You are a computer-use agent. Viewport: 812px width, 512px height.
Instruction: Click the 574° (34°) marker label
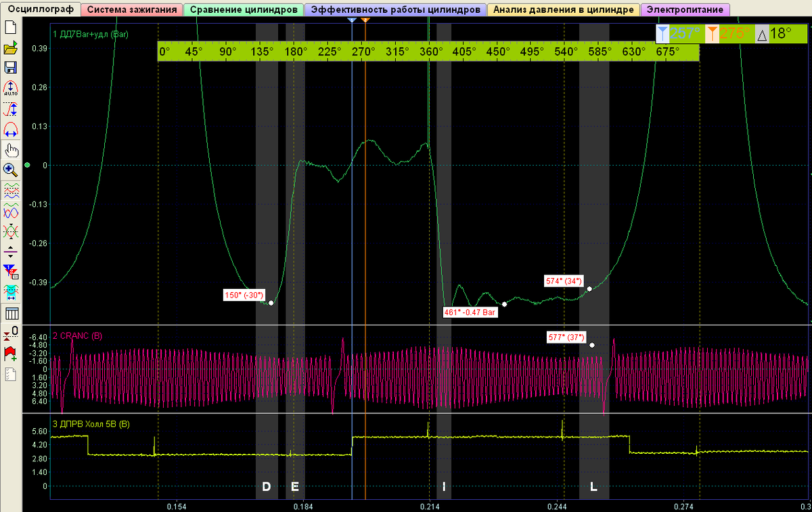(564, 281)
